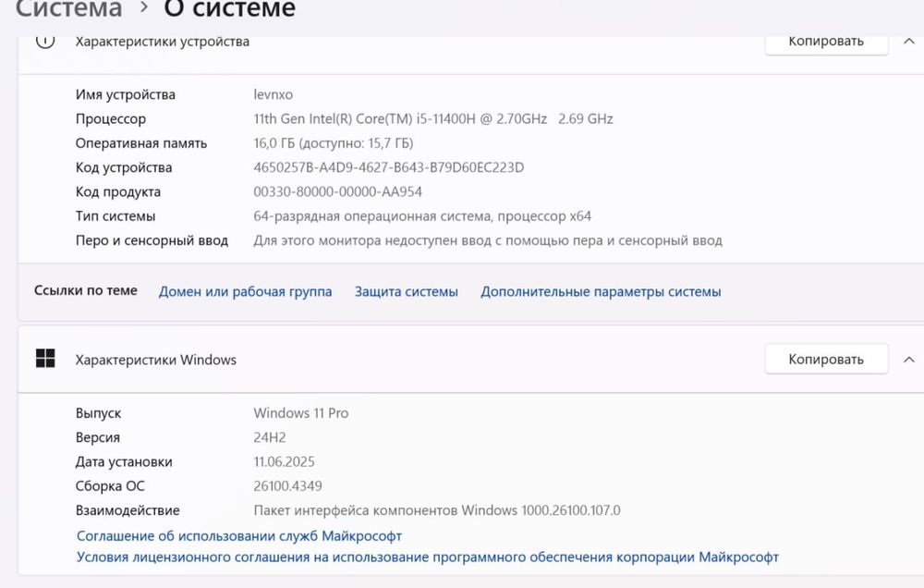924x588 pixels.
Task: Select edition value Windows 11 Pro
Action: pyautogui.click(x=300, y=413)
